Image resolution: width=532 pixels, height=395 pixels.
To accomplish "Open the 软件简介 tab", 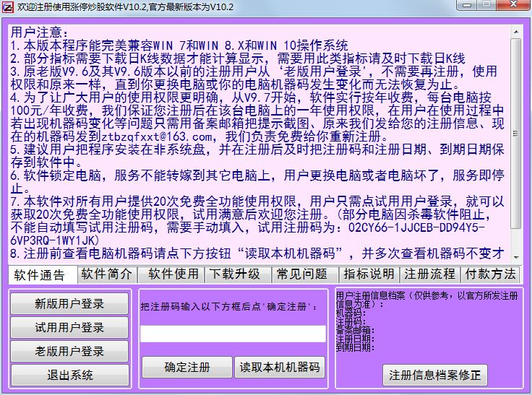I will 106,274.
